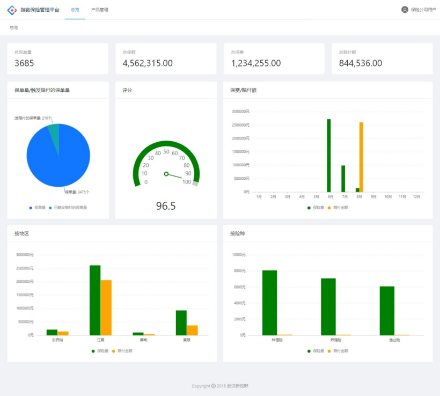The width and height of the screenshot is (440, 396).
Task: Click the breadcrumb link under the header
Action: 14,28
